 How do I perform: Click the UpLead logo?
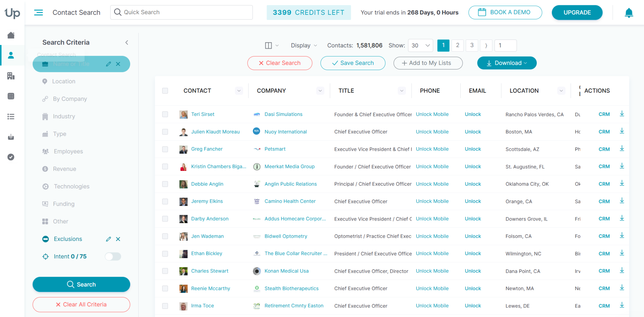[12, 13]
